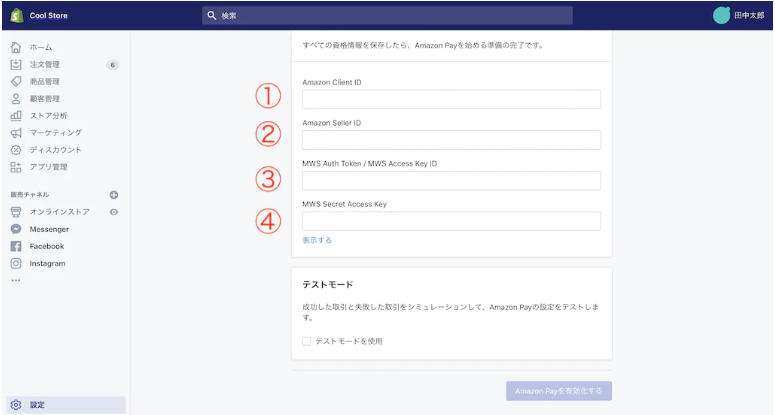Click the Shopify logo in top bar
The height and width of the screenshot is (415, 775).
point(17,15)
